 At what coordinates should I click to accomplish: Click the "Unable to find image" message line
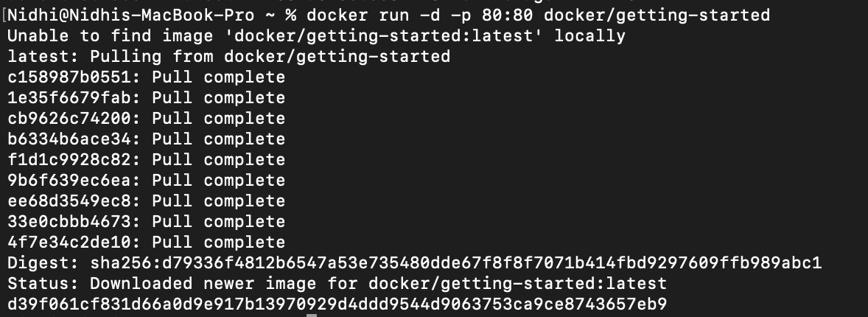316,36
